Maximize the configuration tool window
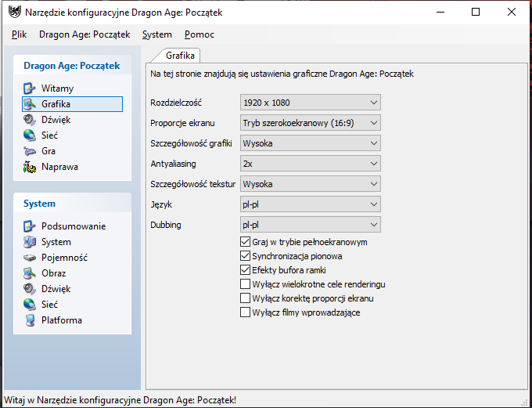The width and height of the screenshot is (532, 408). [x=476, y=13]
